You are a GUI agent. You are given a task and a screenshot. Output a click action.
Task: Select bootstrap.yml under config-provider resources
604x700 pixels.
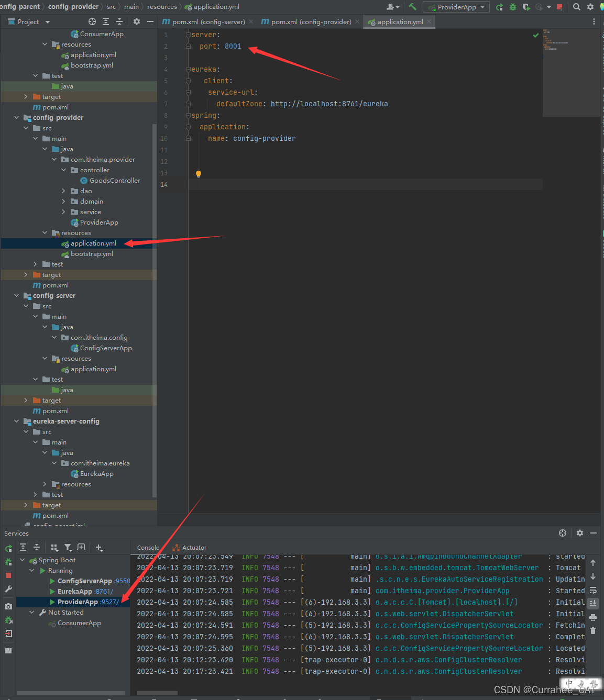pos(92,254)
